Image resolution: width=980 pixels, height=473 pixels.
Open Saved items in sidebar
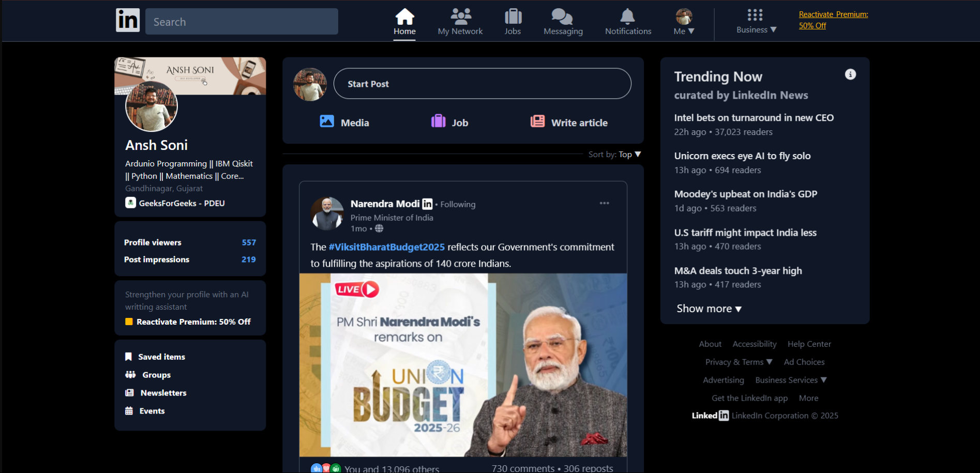161,357
